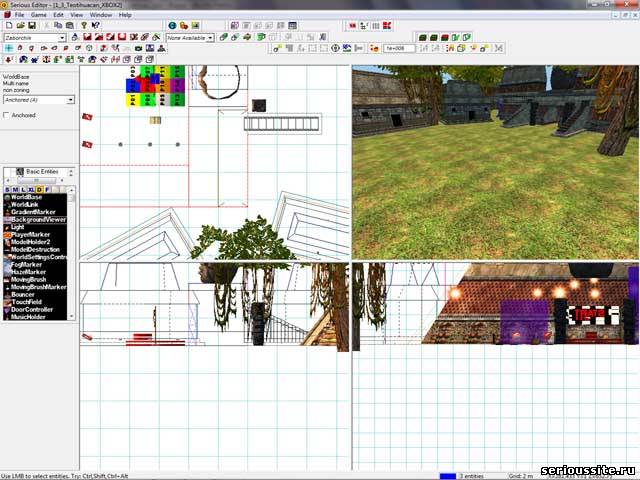Click the Basic Entities spinner arrows
The height and width of the screenshot is (480, 640).
pyautogui.click(x=71, y=172)
